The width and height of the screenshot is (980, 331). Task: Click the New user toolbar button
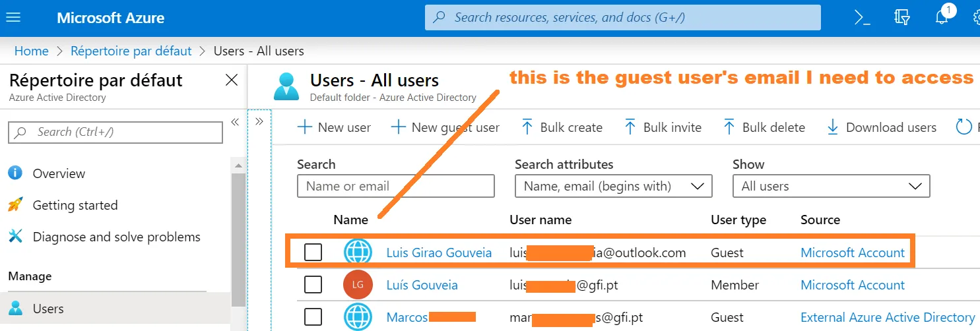[x=334, y=127]
